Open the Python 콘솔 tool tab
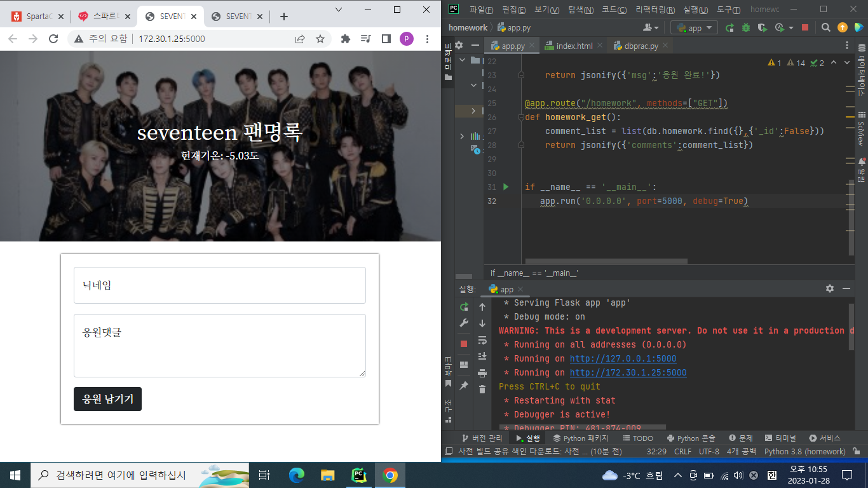 (691, 438)
